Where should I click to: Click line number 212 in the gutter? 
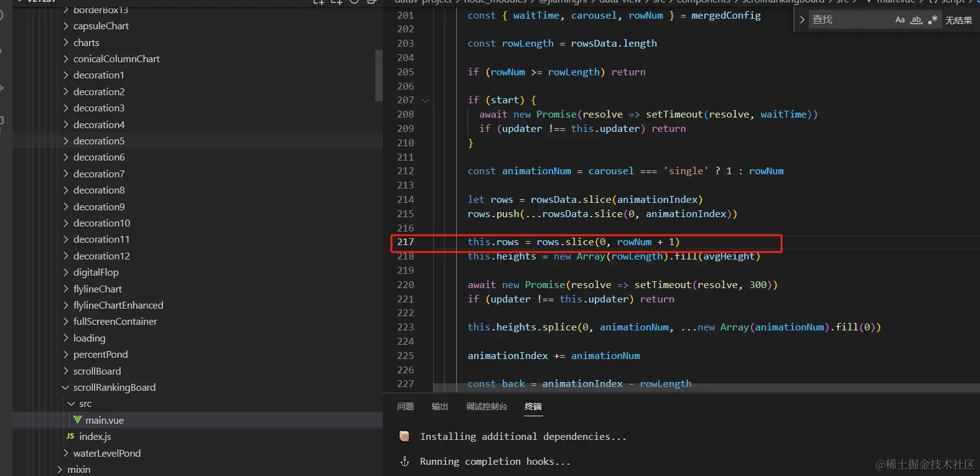406,171
